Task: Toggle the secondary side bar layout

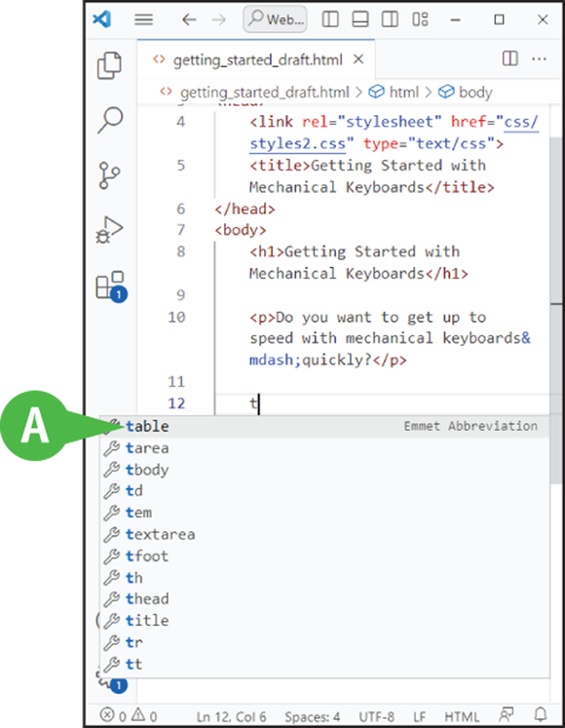Action: click(x=390, y=19)
